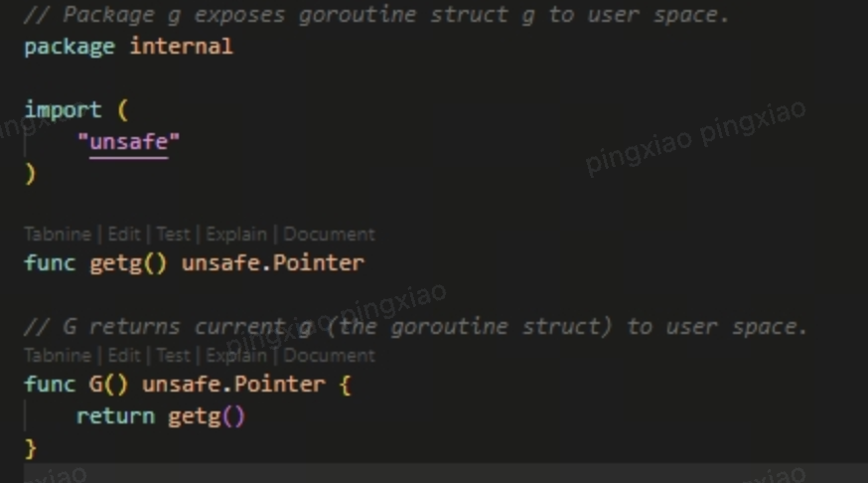
Task: Click the return keyword inside func G
Action: pyautogui.click(x=115, y=416)
